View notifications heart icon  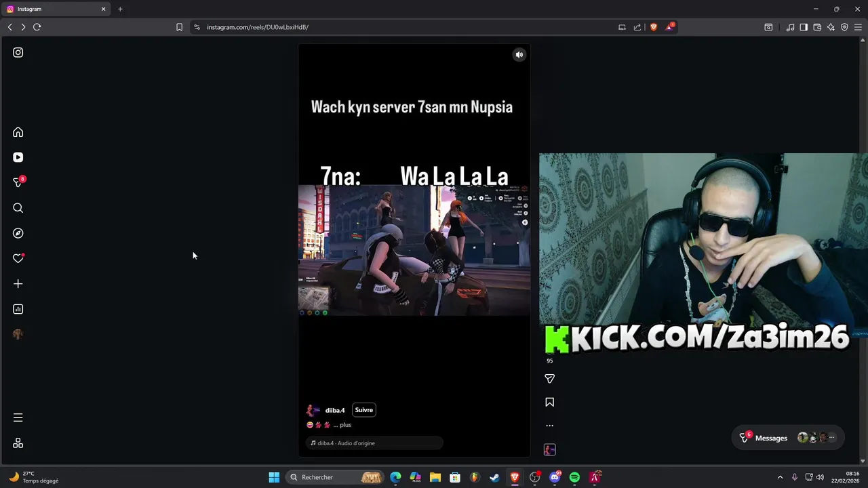tap(18, 258)
